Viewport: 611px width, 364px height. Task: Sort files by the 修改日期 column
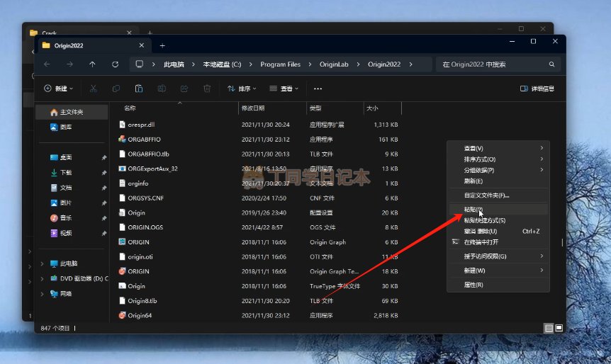[252, 108]
